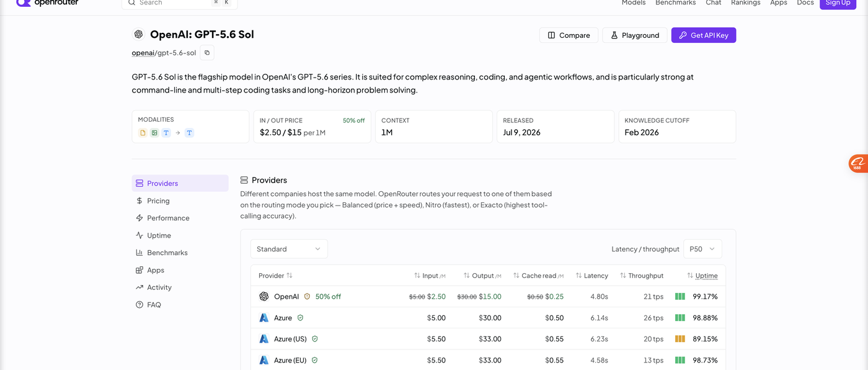The width and height of the screenshot is (868, 370).
Task: Go to the FAQ sidebar section
Action: click(x=180, y=305)
